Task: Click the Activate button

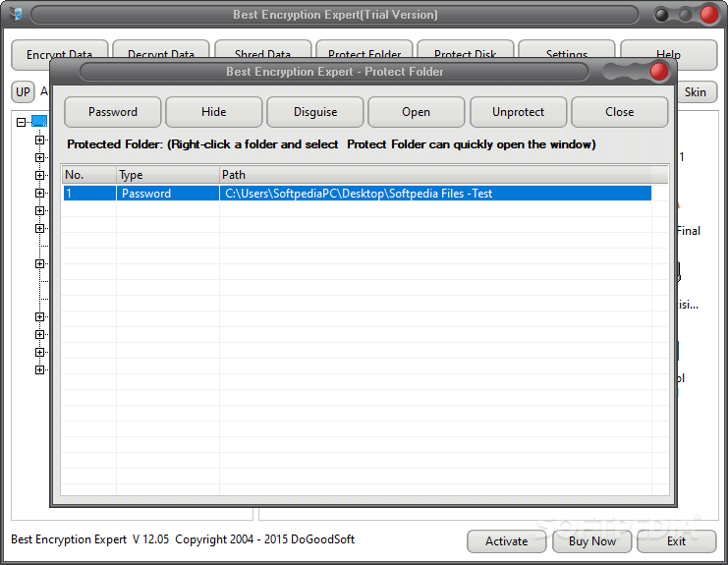Action: point(507,541)
